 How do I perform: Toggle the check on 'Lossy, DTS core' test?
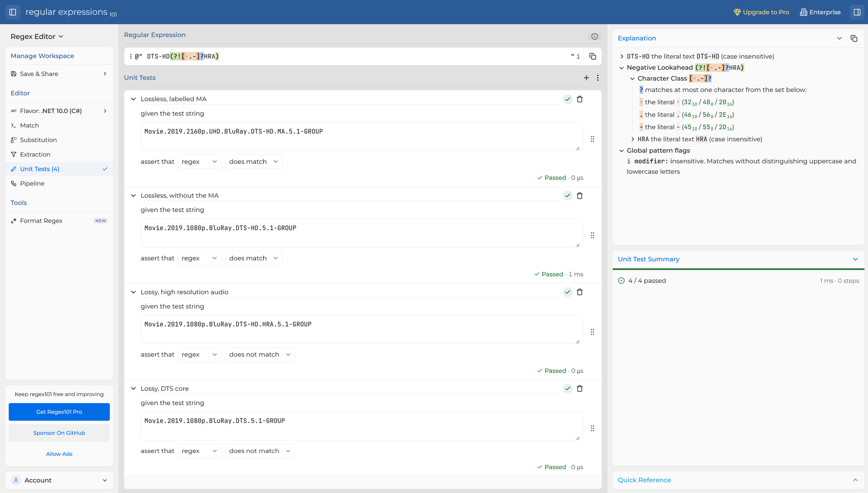(x=568, y=389)
